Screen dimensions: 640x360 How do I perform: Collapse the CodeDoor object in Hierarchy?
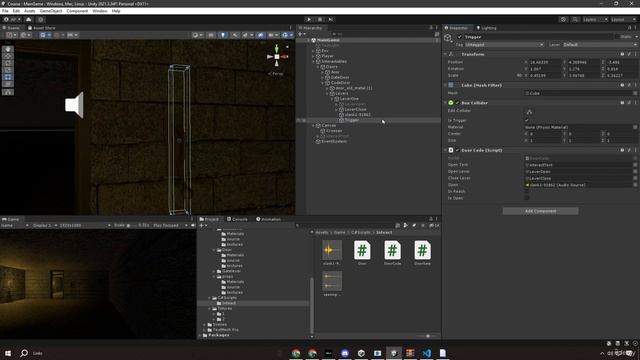click(x=322, y=83)
